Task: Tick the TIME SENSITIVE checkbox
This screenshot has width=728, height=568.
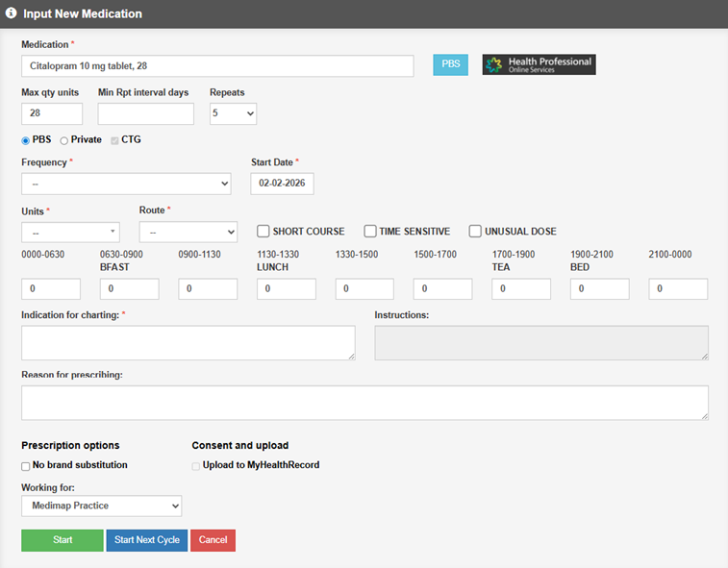Action: click(x=370, y=232)
